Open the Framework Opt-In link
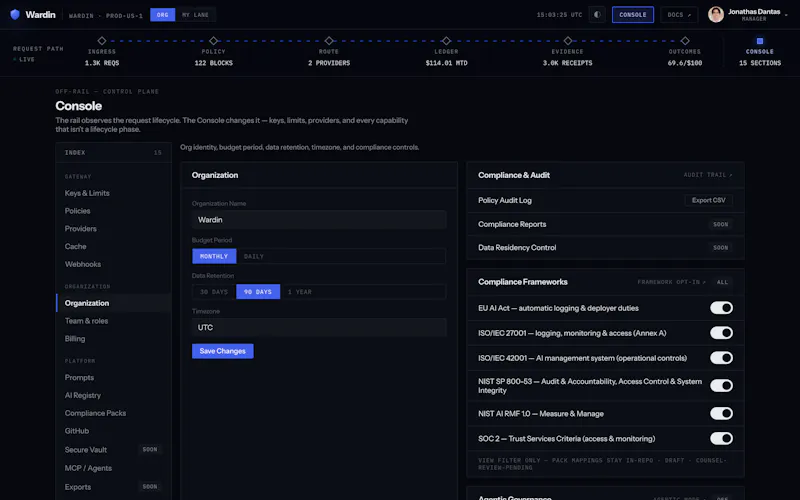 point(671,282)
